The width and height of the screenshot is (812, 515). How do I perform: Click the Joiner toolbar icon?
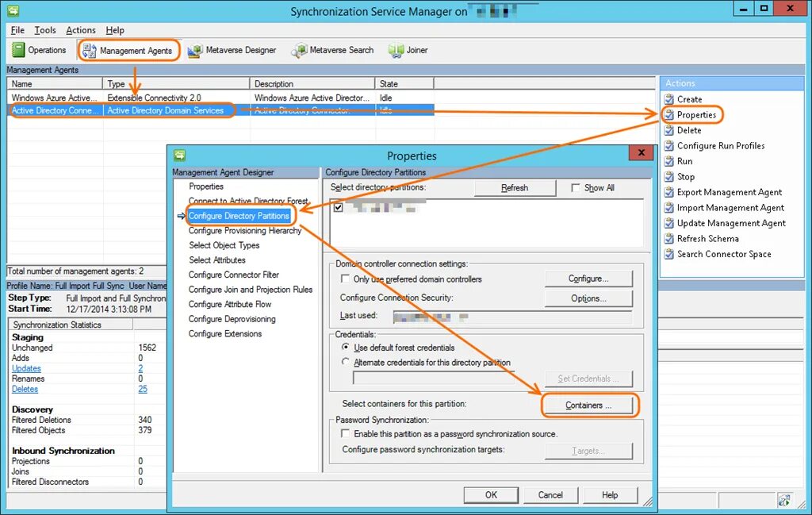[x=396, y=50]
